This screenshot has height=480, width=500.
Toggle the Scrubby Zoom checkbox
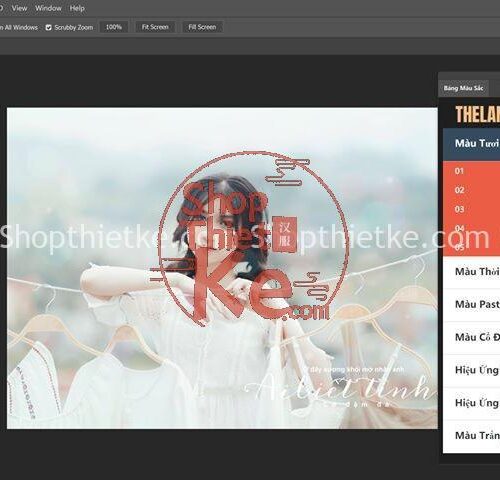click(49, 28)
